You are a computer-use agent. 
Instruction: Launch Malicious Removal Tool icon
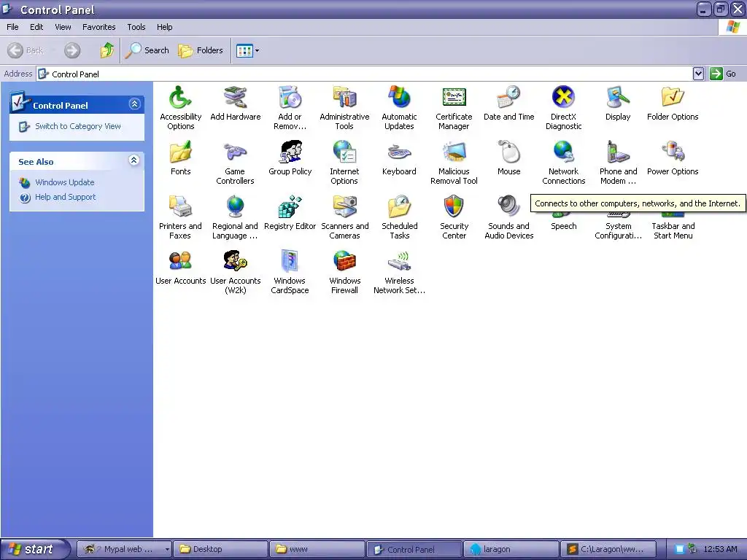(454, 152)
